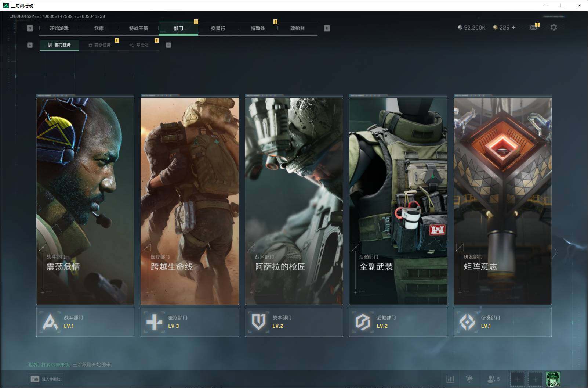
Task: Click the 战术部门 LV.2 level panel
Action: pos(294,322)
